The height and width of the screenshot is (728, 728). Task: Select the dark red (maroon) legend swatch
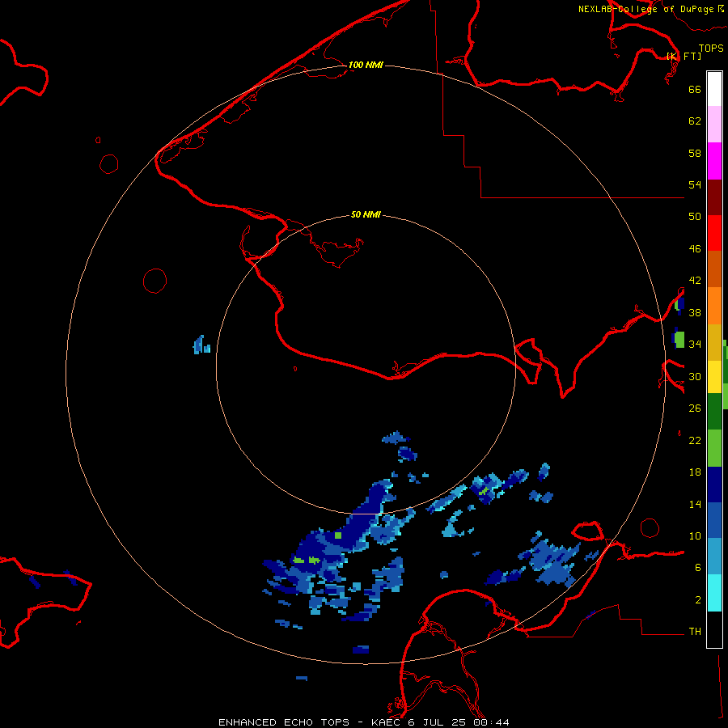point(714,197)
